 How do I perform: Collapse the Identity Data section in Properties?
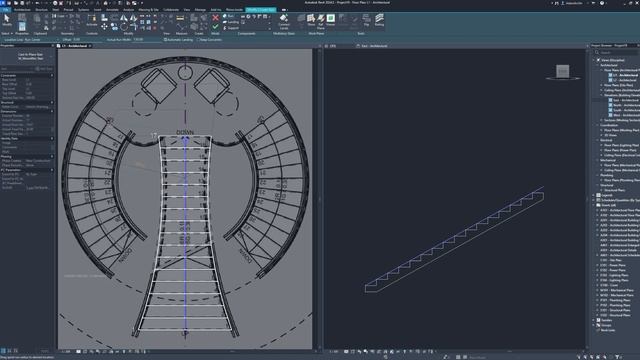[x=52, y=138]
